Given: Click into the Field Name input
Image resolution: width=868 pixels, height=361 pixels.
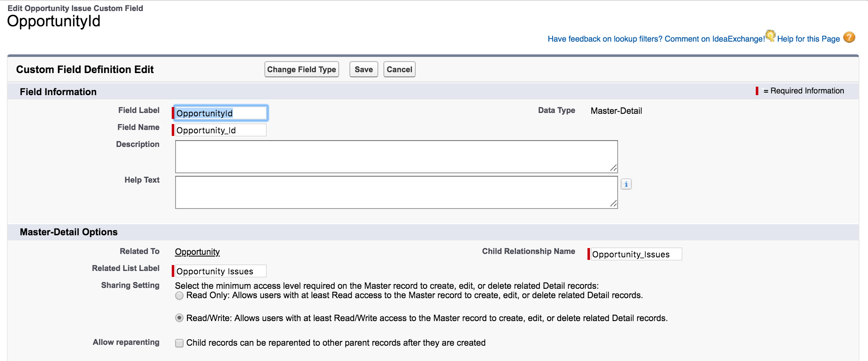Looking at the screenshot, I should pyautogui.click(x=221, y=130).
